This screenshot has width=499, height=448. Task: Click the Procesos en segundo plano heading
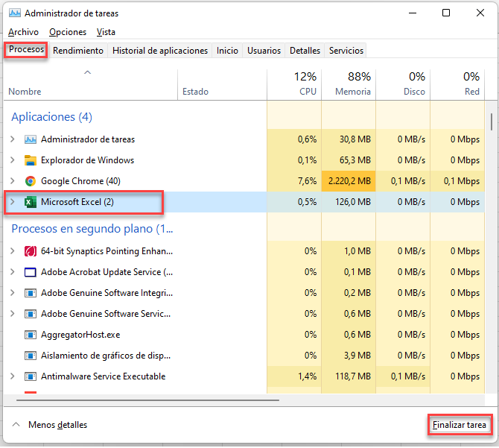point(92,229)
